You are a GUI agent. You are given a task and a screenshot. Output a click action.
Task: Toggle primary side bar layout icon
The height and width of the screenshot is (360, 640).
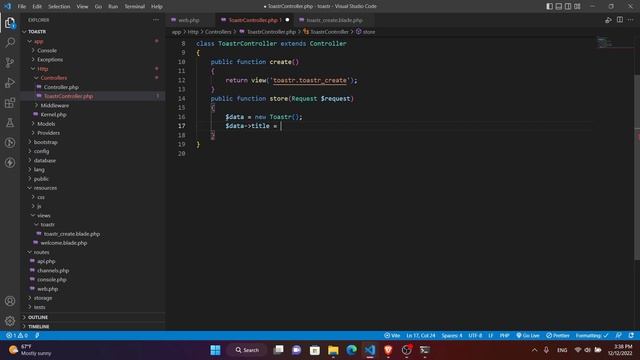click(549, 6)
